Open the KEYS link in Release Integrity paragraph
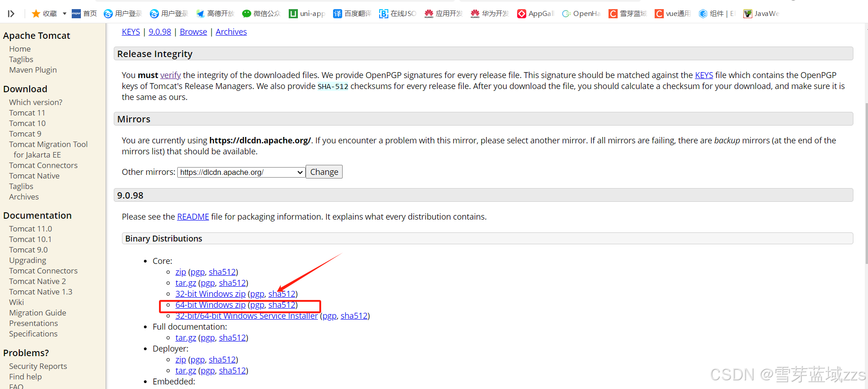868x389 pixels. (x=704, y=75)
